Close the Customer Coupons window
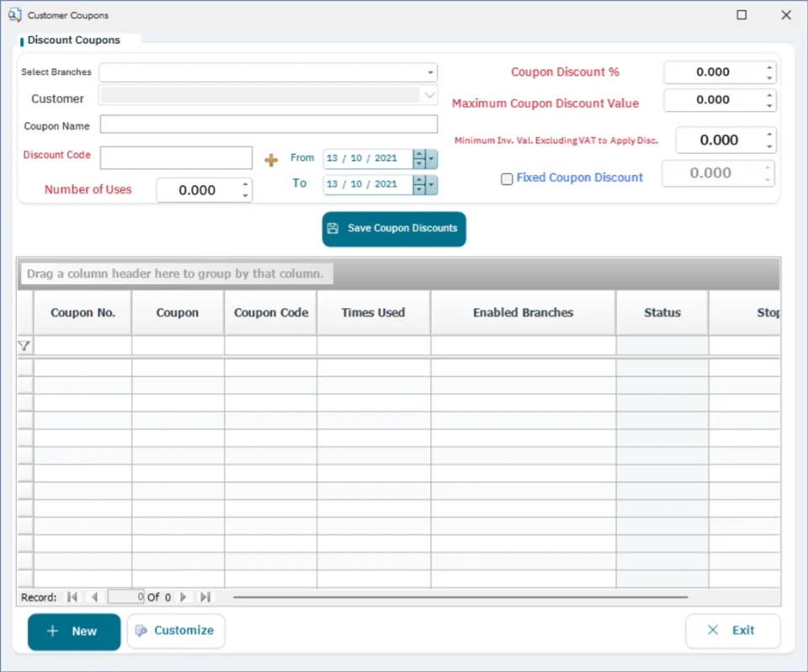Screen dimensions: 808x672 pyautogui.click(x=786, y=15)
